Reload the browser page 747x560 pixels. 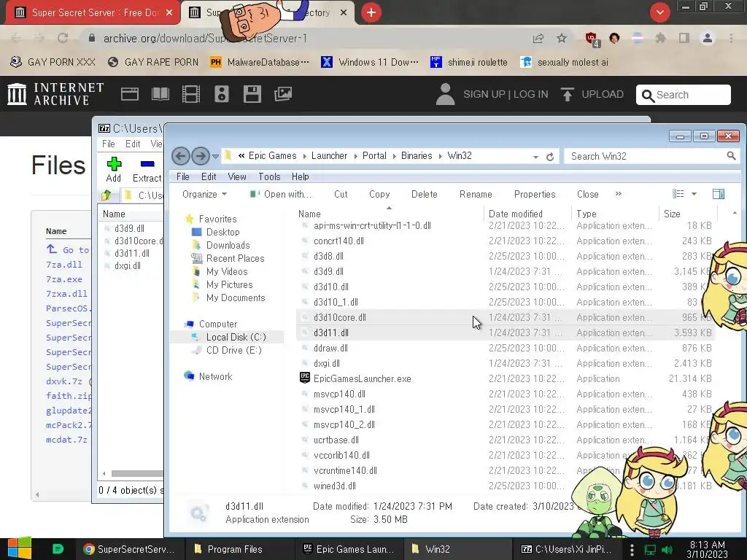63,38
